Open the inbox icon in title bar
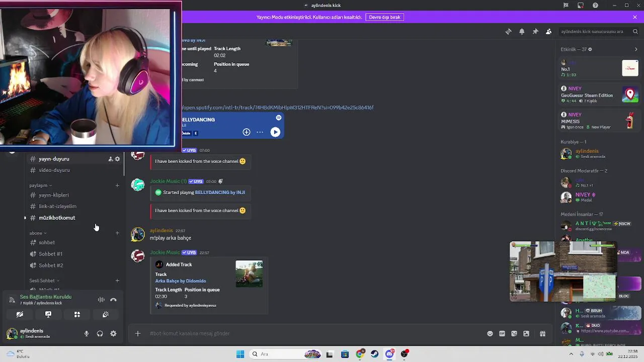 (581, 6)
